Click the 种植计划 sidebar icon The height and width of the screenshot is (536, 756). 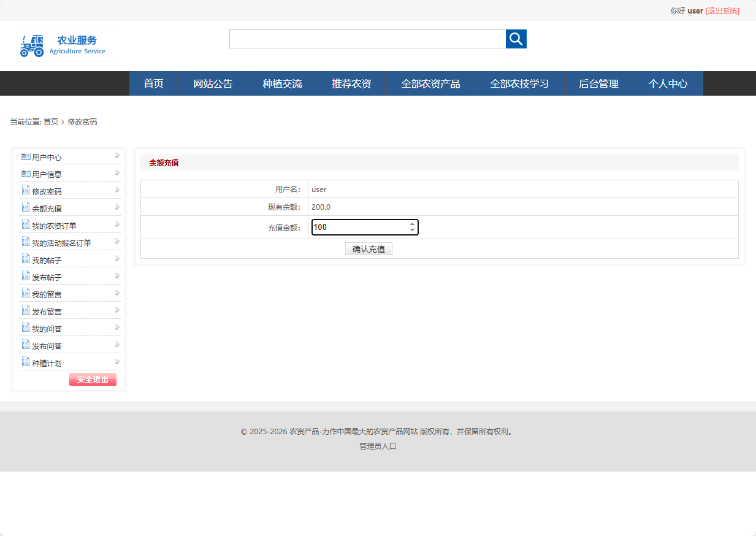coord(26,362)
